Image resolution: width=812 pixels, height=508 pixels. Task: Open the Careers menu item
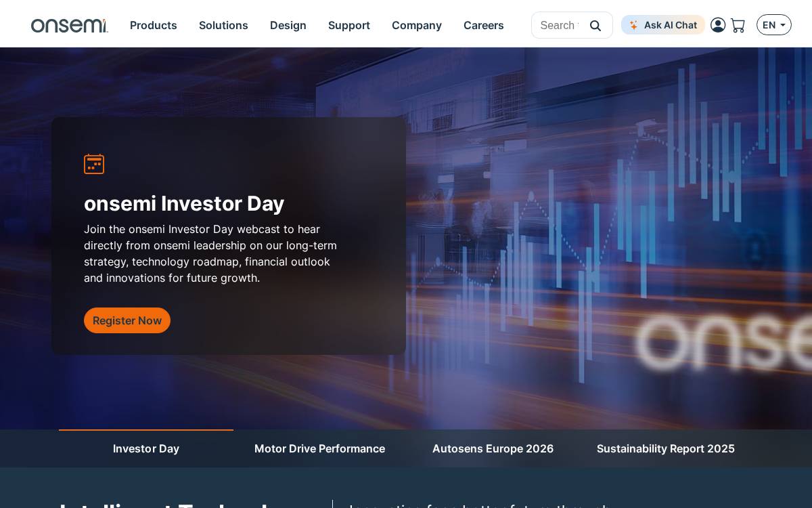coord(484,25)
